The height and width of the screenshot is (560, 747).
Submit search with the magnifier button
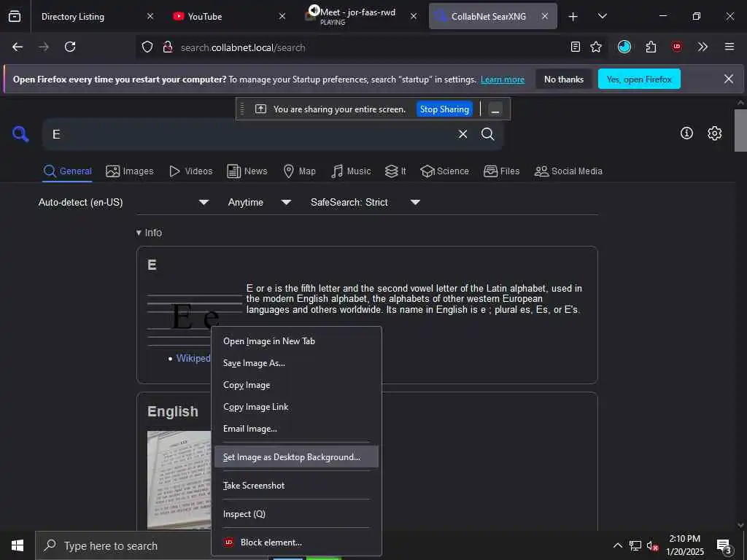coord(488,134)
